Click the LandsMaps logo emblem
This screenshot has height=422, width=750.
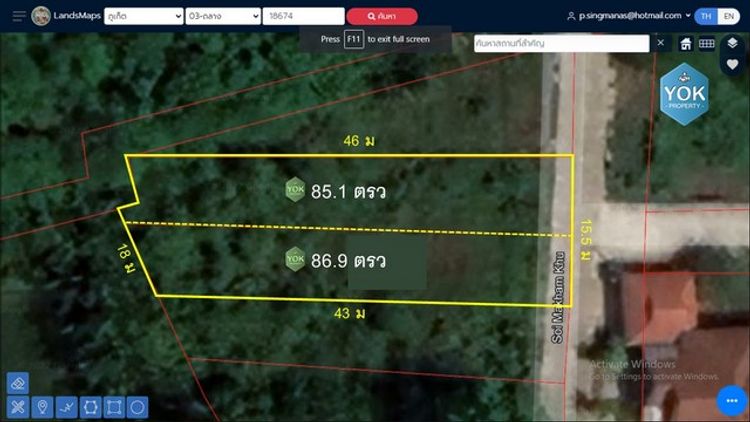[41, 16]
